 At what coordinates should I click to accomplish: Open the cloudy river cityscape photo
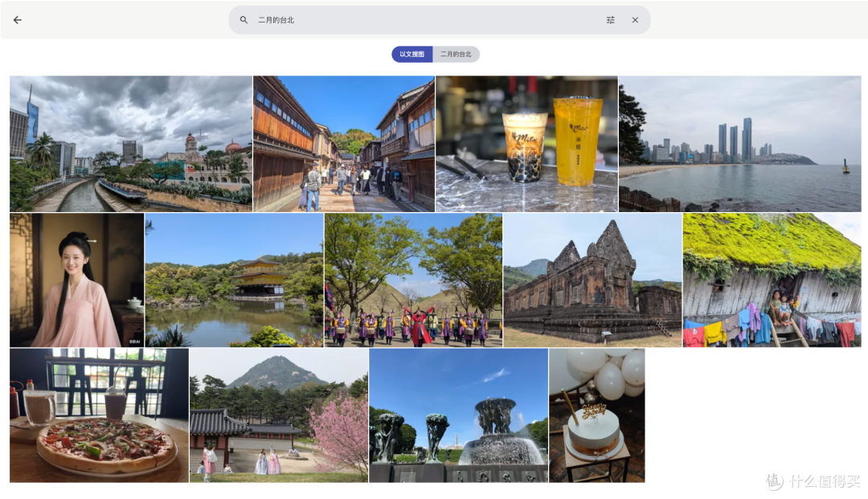(x=131, y=144)
